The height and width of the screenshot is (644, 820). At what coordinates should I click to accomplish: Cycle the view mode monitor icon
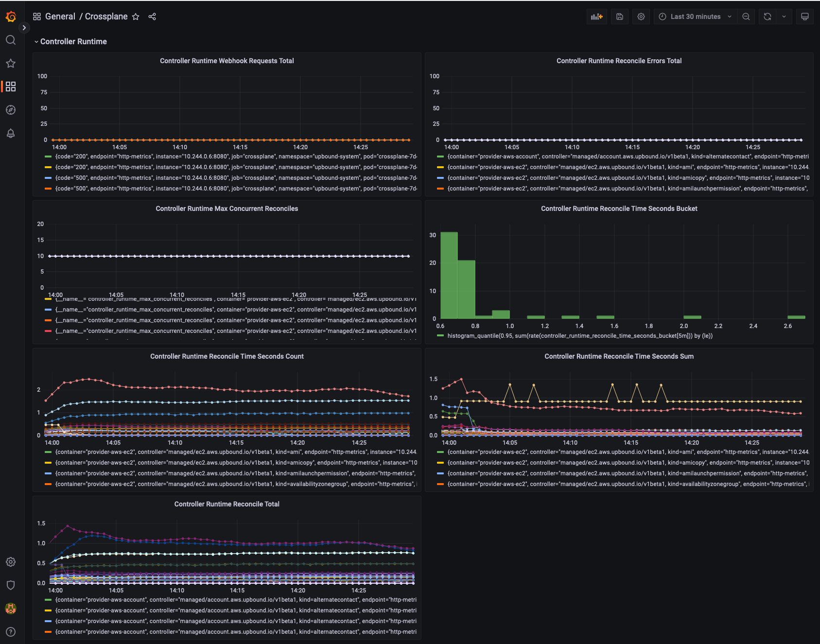tap(805, 17)
